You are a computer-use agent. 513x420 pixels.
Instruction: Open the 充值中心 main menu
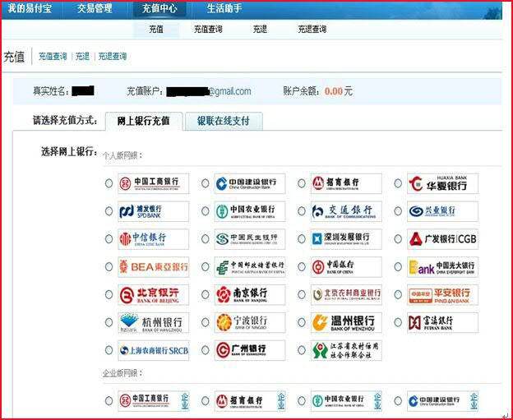(x=159, y=8)
